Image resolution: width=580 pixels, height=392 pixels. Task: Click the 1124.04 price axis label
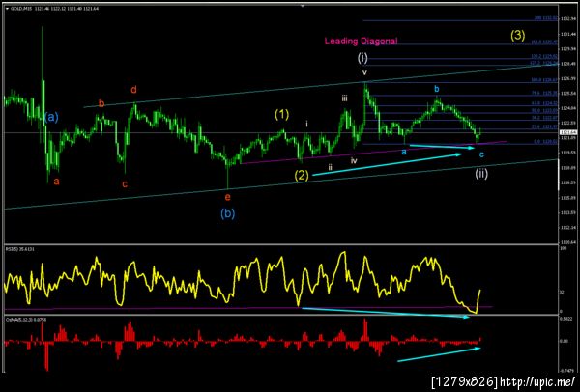click(567, 108)
